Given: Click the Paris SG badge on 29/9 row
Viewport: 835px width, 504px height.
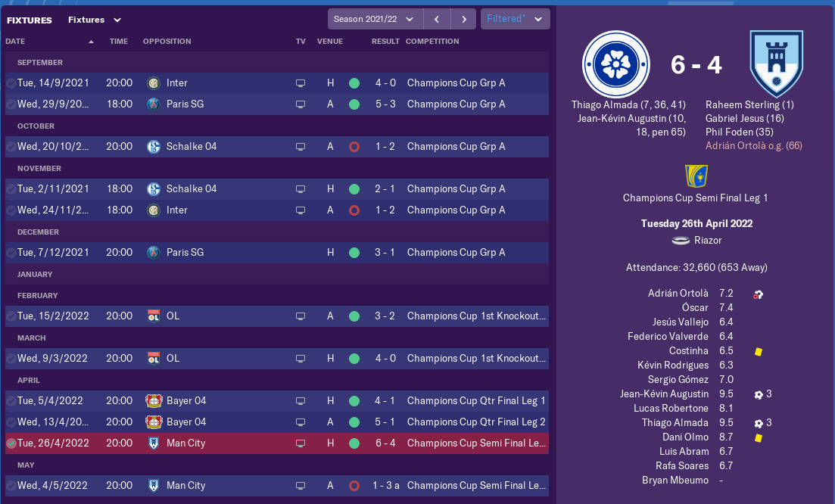Looking at the screenshot, I should coord(154,104).
